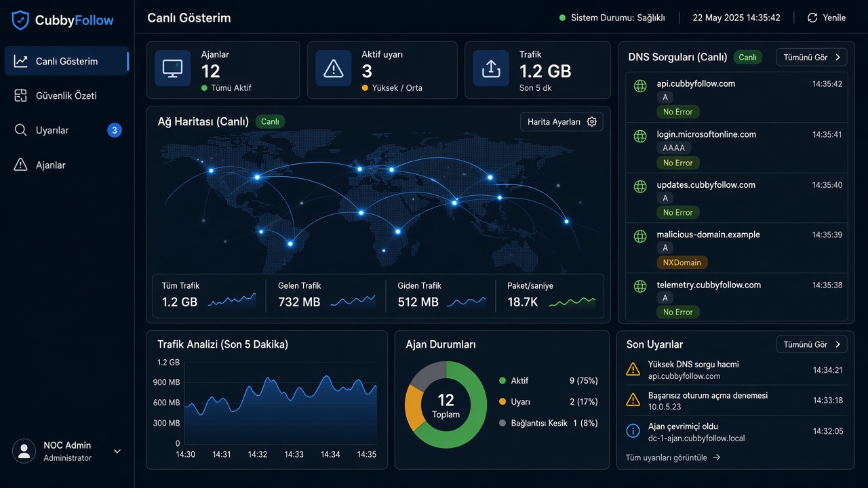Click info icon for Ajan çevrimiçi oldu

633,430
